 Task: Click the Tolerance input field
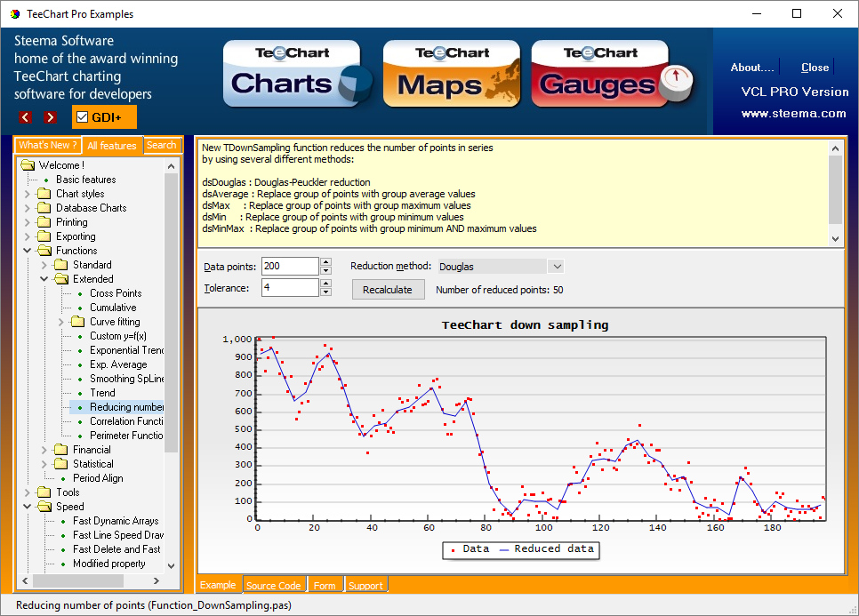(x=291, y=287)
